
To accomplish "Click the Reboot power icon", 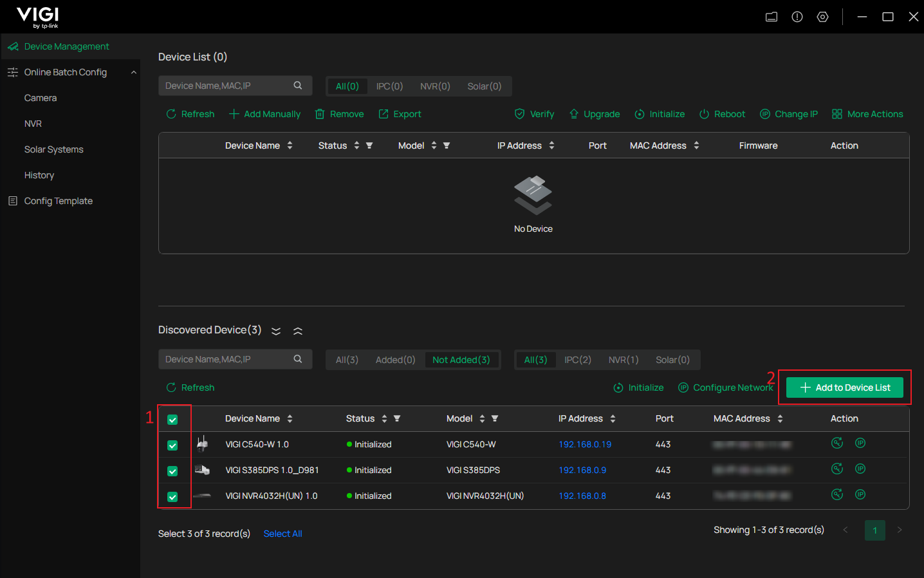I will pyautogui.click(x=704, y=114).
